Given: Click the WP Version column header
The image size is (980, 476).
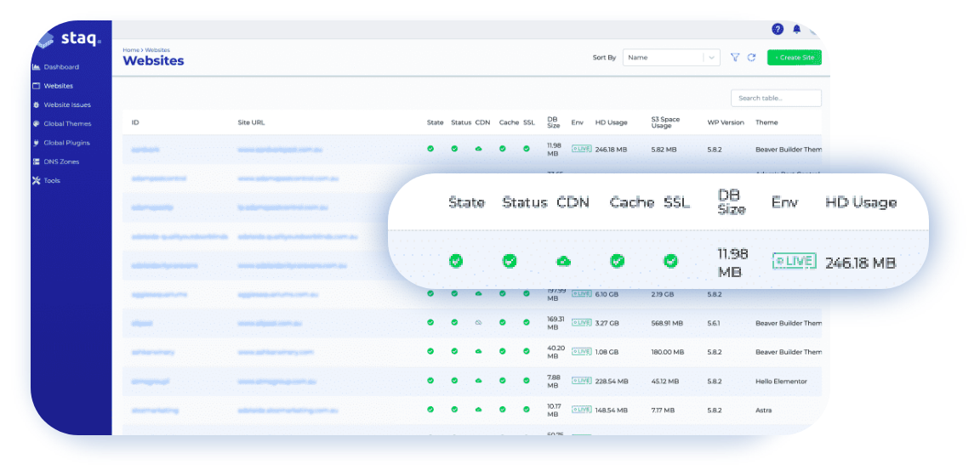Looking at the screenshot, I should [726, 122].
